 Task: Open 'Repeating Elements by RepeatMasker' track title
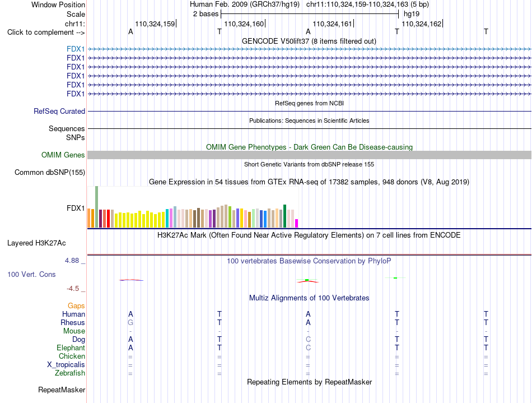pyautogui.click(x=309, y=382)
